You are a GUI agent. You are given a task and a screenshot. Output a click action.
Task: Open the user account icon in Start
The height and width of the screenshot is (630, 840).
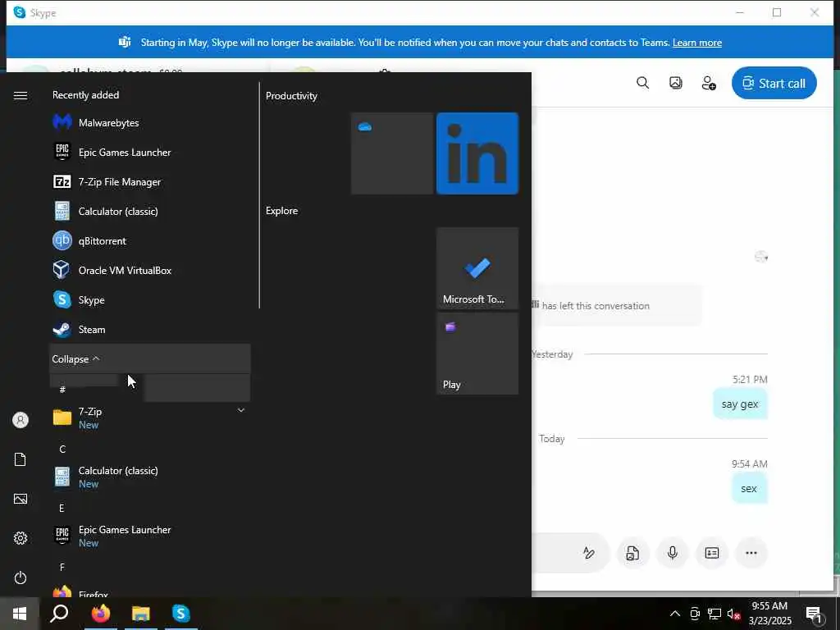(21, 420)
